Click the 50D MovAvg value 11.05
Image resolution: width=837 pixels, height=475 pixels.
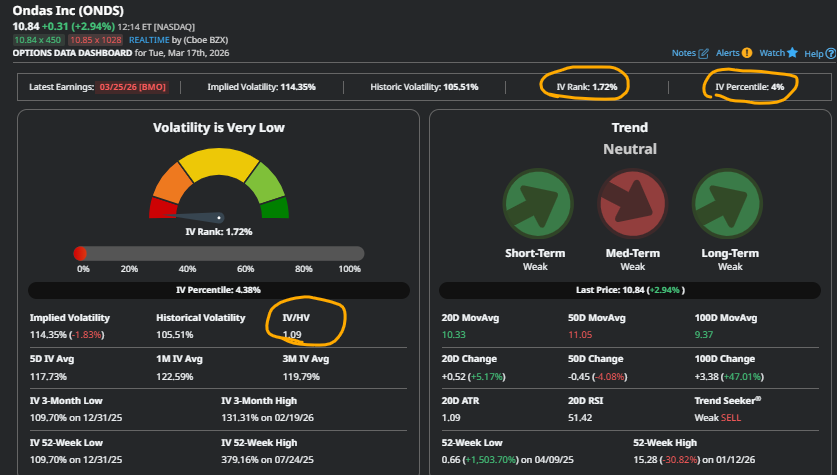(580, 335)
